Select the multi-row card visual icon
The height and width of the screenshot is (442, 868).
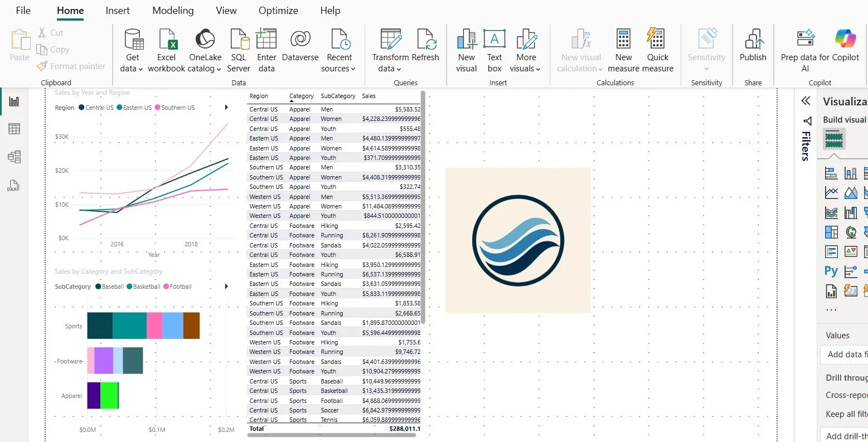tap(831, 251)
